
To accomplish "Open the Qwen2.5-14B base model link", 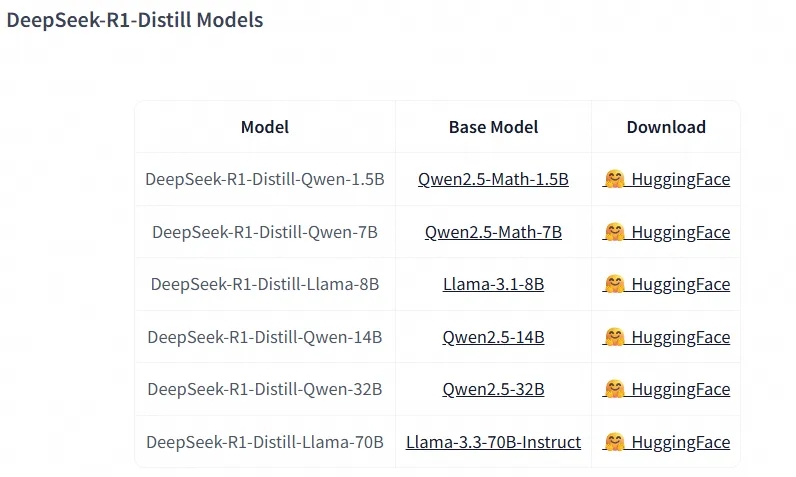I will [493, 337].
